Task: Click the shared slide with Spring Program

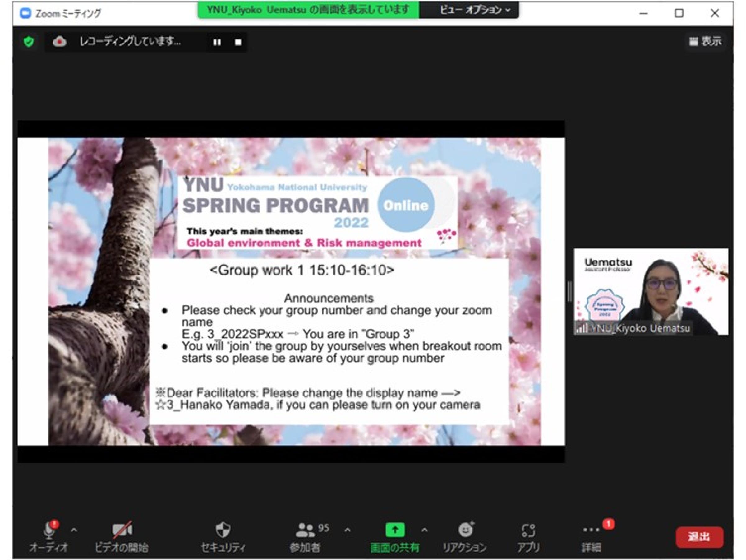Action: pos(291,291)
